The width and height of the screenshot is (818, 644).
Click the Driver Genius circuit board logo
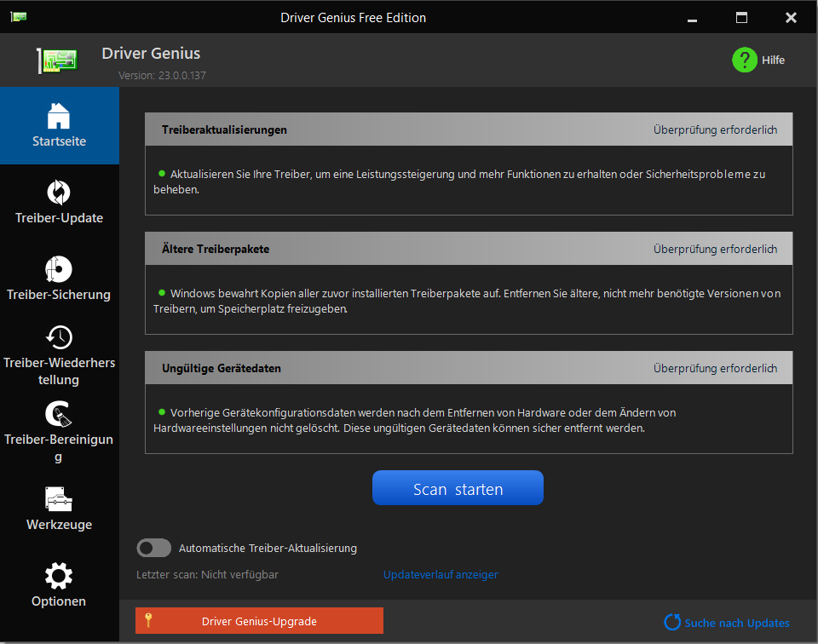pos(57,60)
